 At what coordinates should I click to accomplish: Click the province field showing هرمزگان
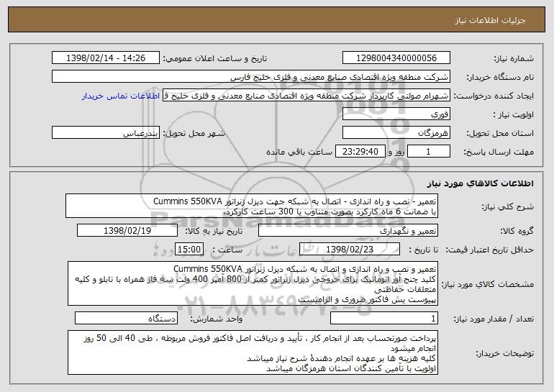tap(396, 133)
